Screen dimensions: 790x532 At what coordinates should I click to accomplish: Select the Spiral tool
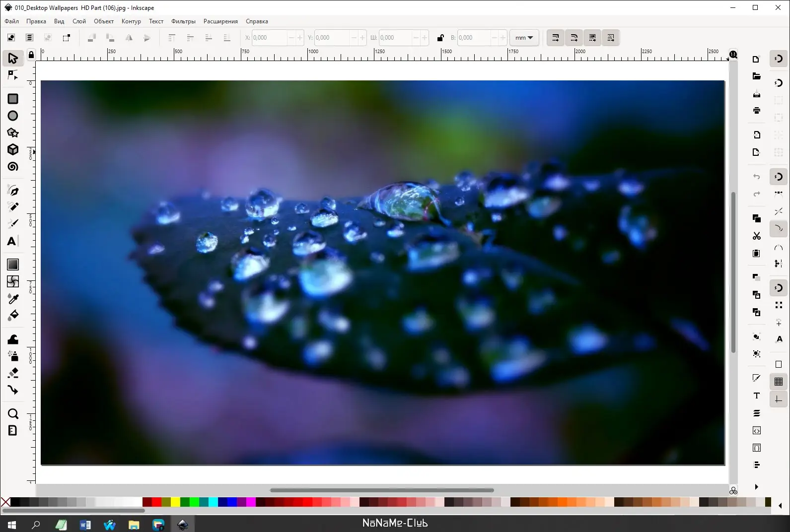coord(13,167)
